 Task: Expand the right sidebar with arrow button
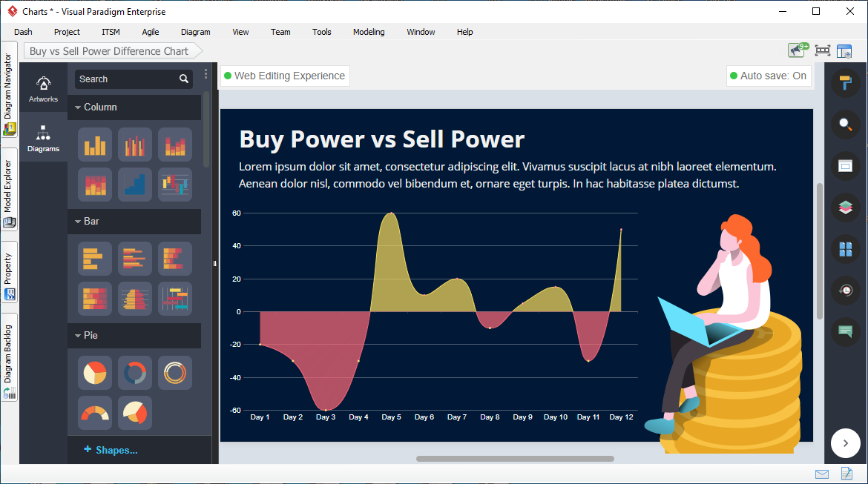(845, 443)
